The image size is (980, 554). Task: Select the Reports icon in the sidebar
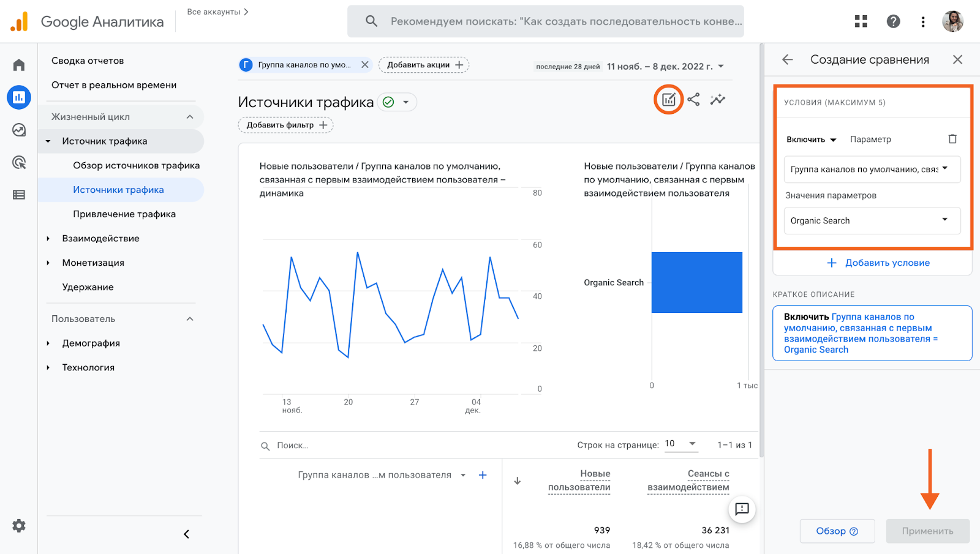tap(18, 97)
